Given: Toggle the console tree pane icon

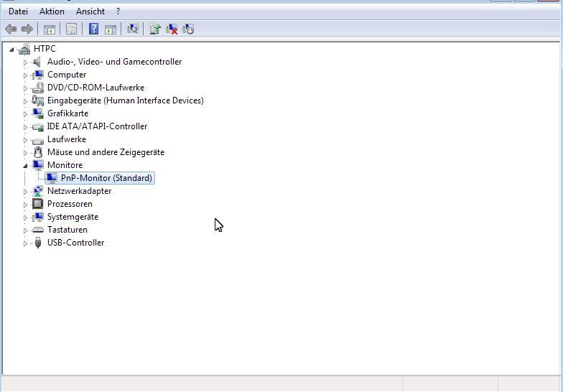Looking at the screenshot, I should pyautogui.click(x=49, y=29).
